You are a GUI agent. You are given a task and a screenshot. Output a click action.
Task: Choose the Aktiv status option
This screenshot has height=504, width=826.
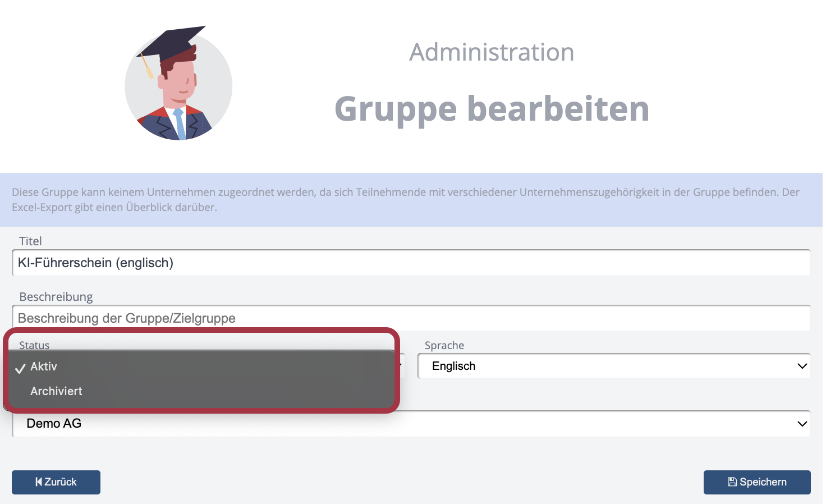tap(44, 366)
